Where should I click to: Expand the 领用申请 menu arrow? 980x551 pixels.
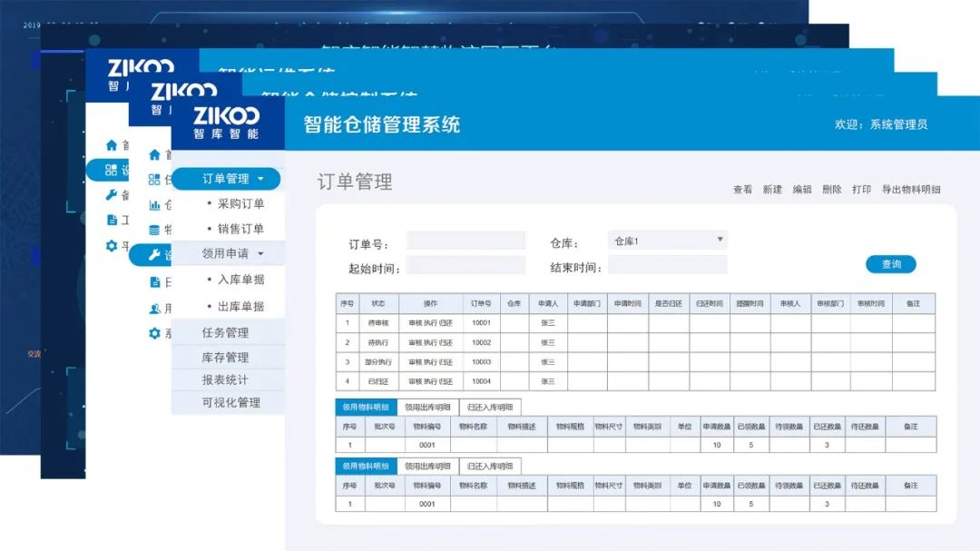click(x=260, y=254)
